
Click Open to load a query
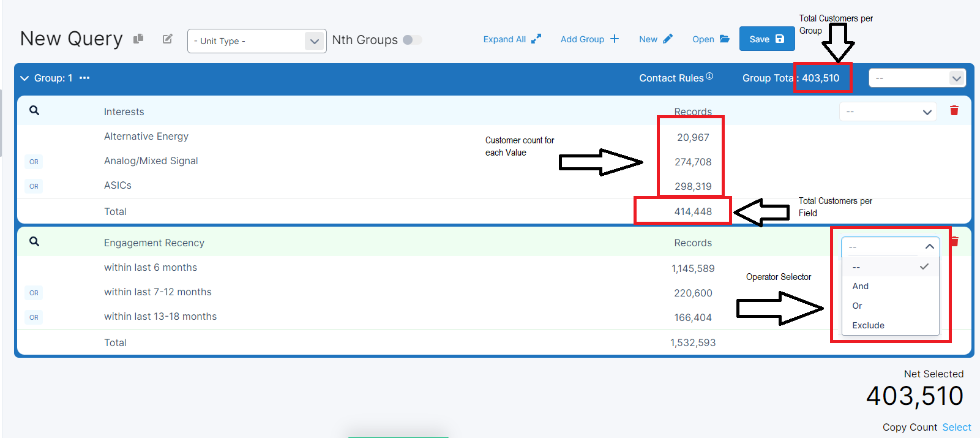[710, 39]
